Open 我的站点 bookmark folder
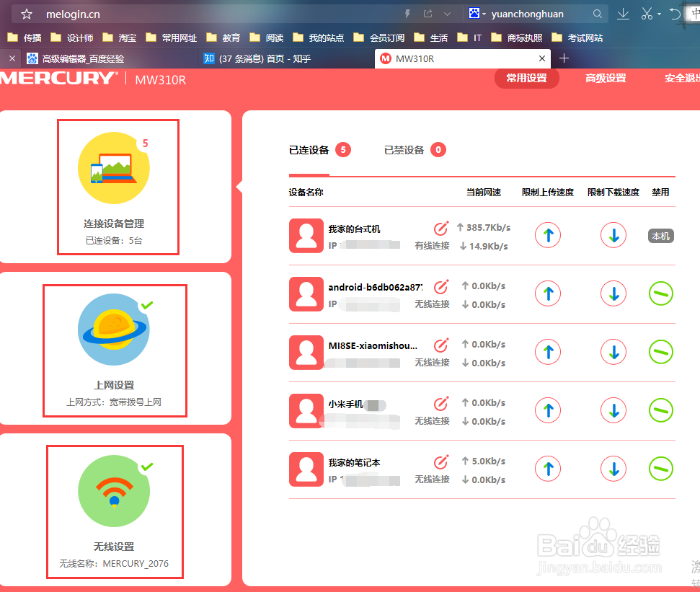Image resolution: width=700 pixels, height=592 pixels. (x=319, y=38)
